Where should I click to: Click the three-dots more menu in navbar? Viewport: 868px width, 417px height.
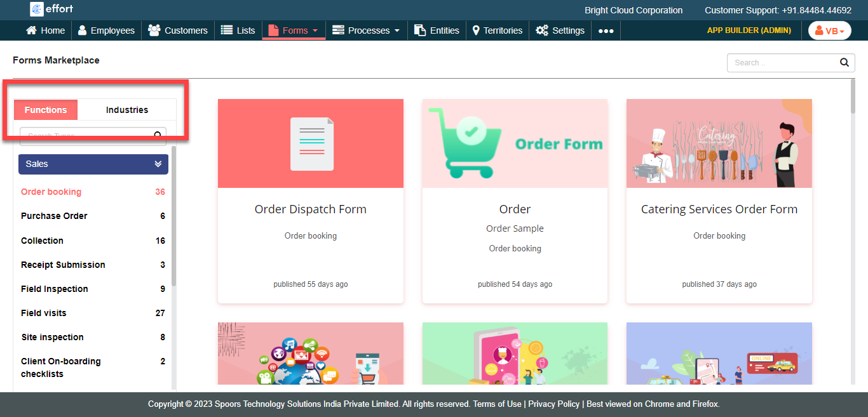tap(606, 30)
